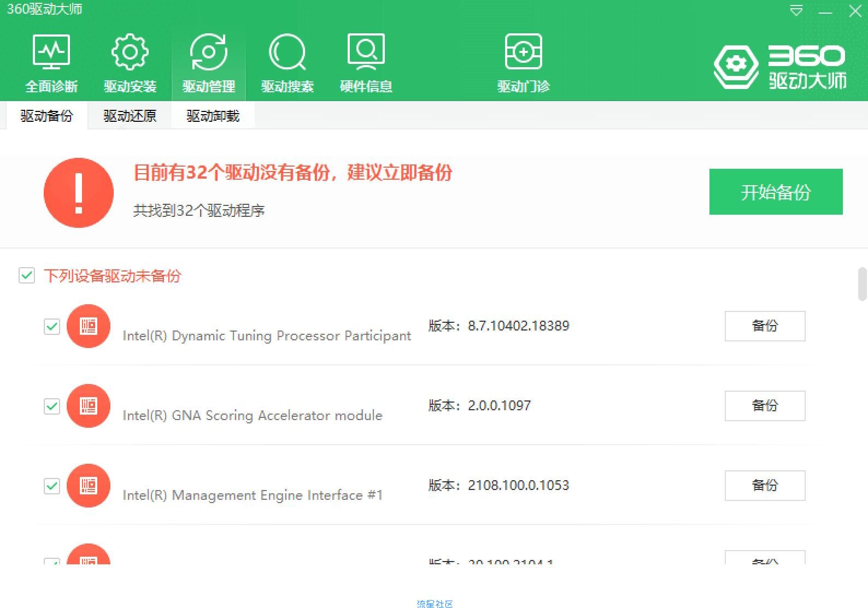868x608 pixels.
Task: Backup the Dynamic Tuning Processor Participant driver
Action: point(765,326)
